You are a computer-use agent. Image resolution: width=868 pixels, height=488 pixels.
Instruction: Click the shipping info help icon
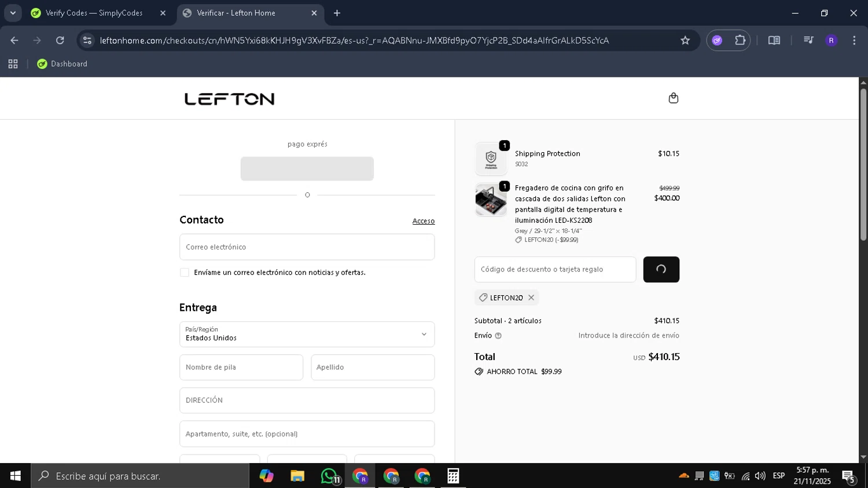[x=498, y=336]
